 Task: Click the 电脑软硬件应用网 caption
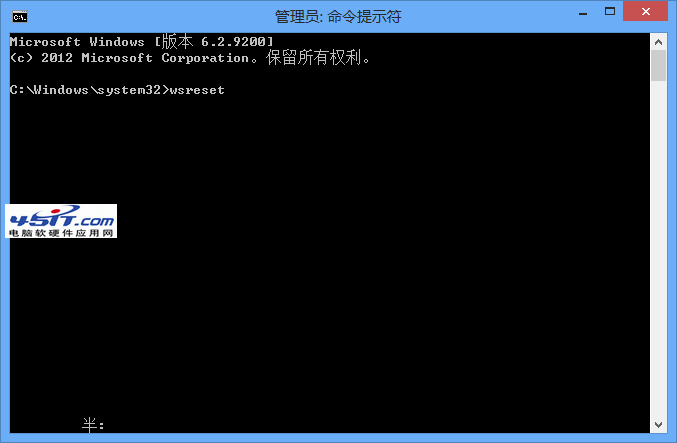point(61,233)
